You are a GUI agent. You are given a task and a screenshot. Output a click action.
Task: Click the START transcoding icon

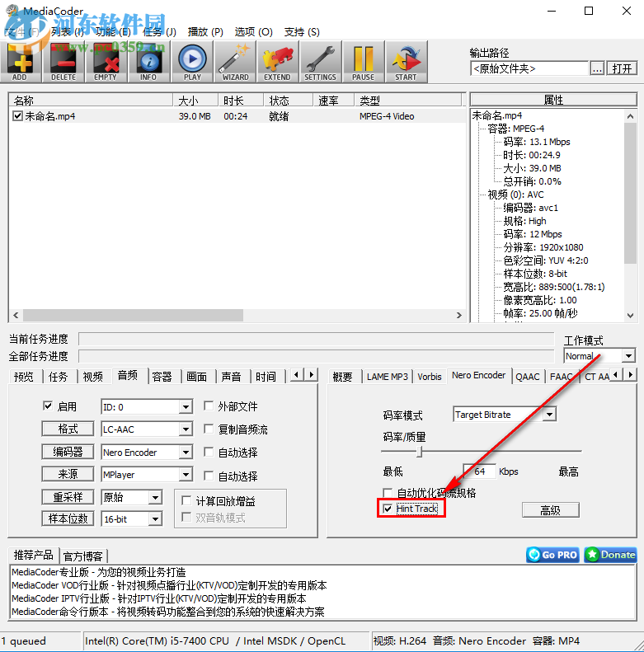coord(406,62)
